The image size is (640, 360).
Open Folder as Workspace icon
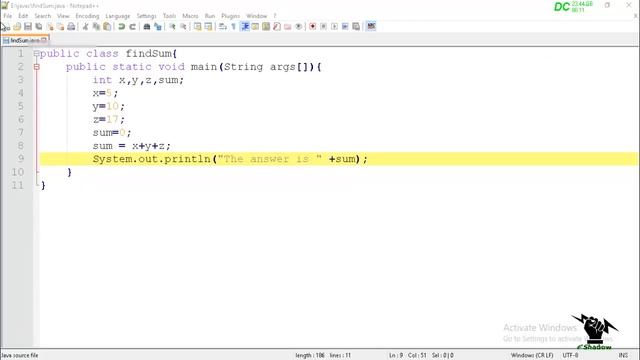(x=288, y=27)
